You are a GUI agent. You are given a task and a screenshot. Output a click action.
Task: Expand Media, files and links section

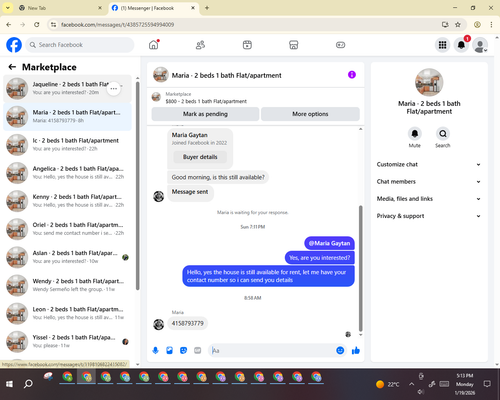coord(429,199)
